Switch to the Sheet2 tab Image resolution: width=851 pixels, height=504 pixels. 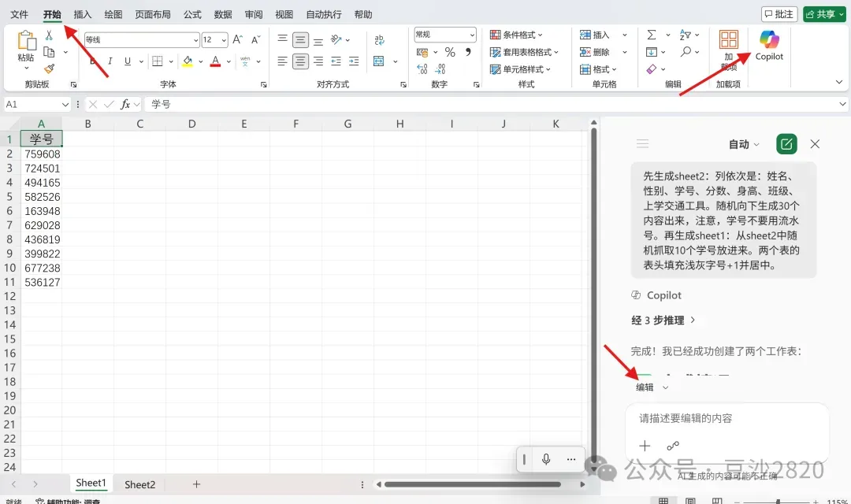pos(140,484)
